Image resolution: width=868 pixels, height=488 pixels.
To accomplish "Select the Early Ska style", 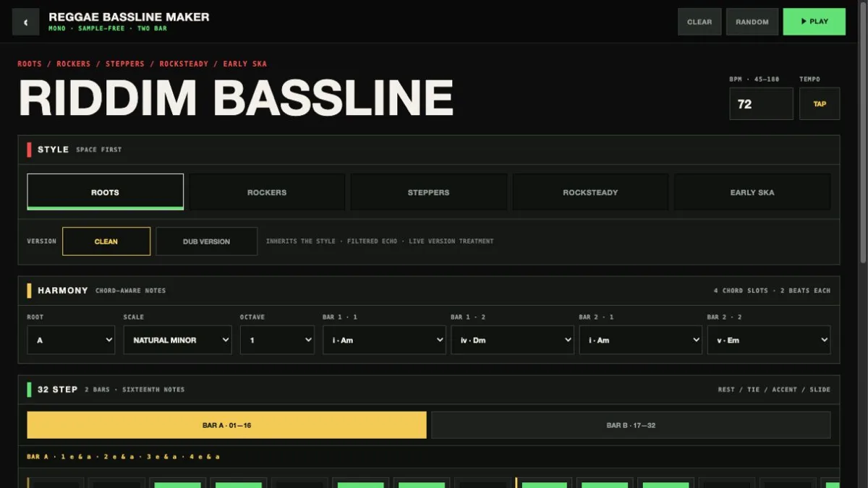I will (x=752, y=192).
